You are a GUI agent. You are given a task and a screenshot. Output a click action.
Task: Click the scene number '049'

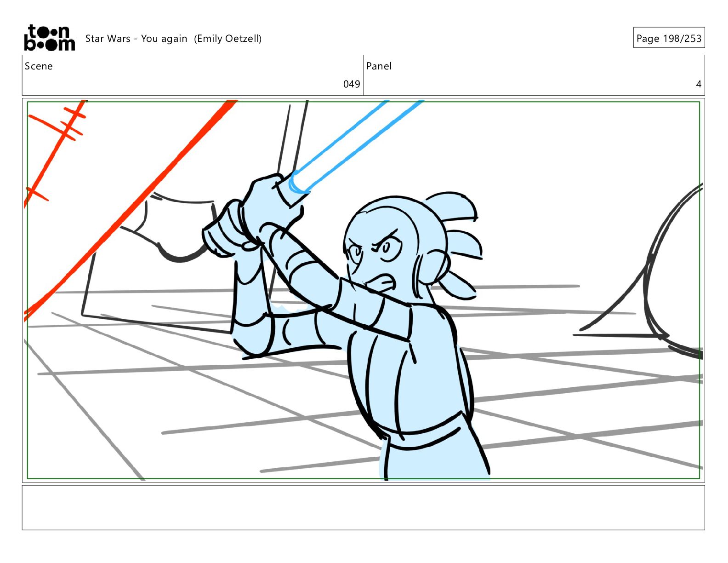point(352,84)
